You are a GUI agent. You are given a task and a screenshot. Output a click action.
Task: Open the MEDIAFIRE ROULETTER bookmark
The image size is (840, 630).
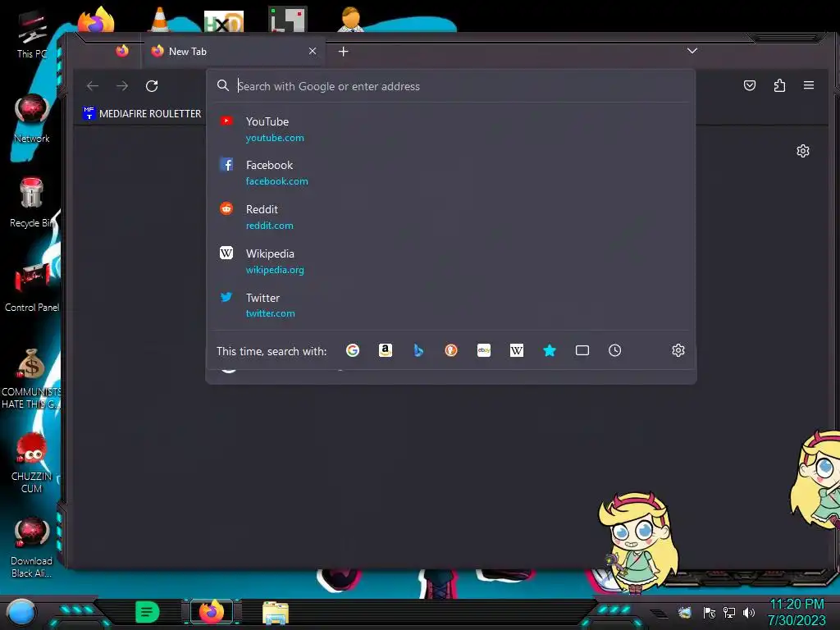[x=142, y=113]
